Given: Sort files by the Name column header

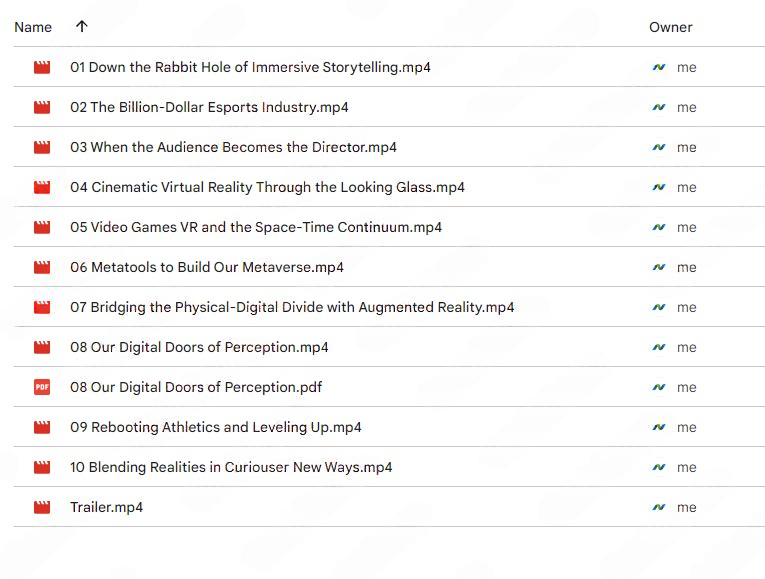Looking at the screenshot, I should click(33, 27).
